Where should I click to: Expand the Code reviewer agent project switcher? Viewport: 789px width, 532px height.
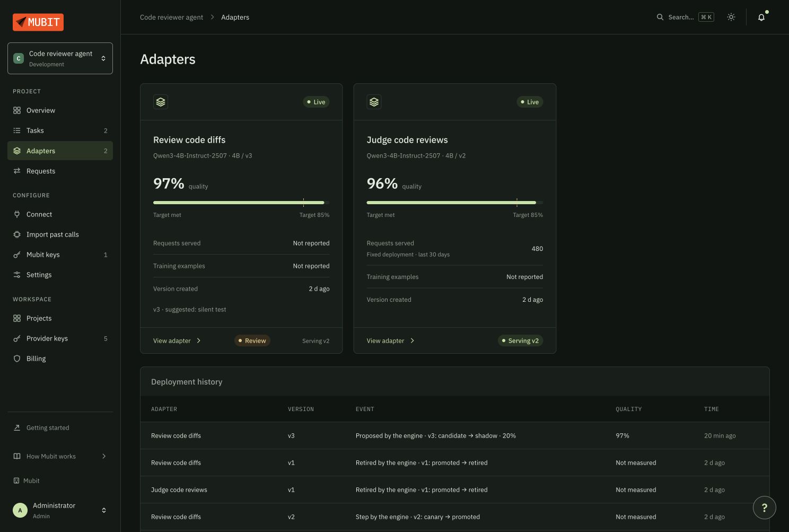coord(60,58)
